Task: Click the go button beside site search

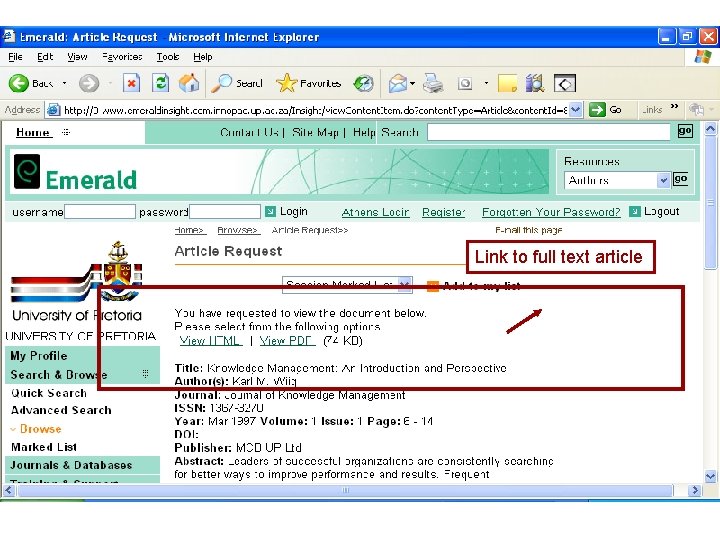Action: pos(685,131)
